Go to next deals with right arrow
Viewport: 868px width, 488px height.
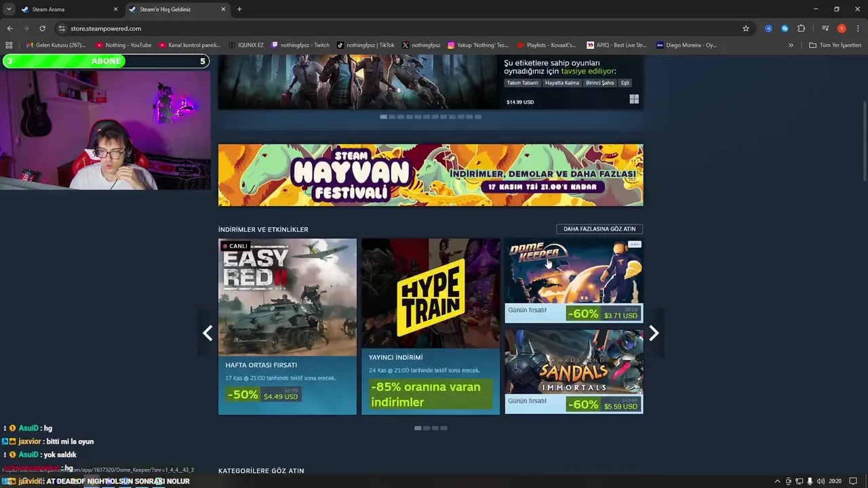[x=653, y=333]
